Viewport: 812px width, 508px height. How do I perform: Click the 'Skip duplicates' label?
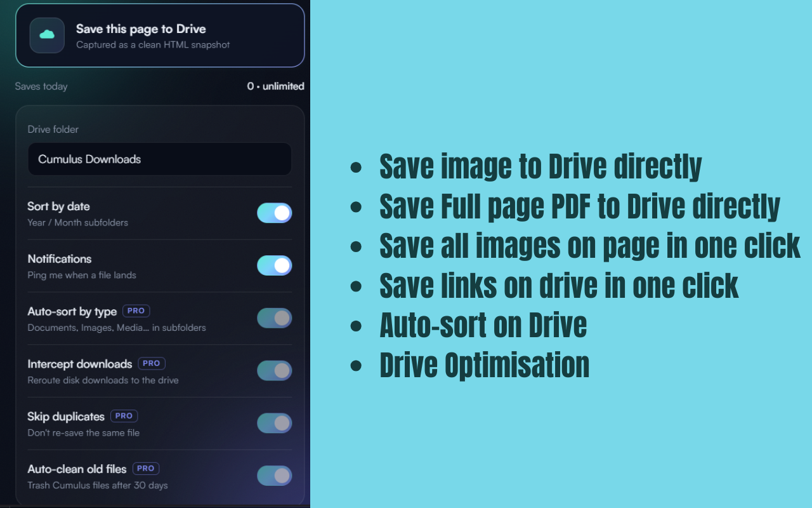tap(66, 417)
